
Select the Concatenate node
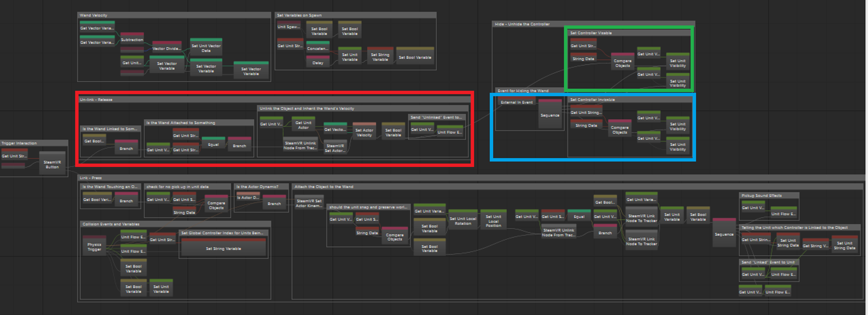(x=318, y=47)
